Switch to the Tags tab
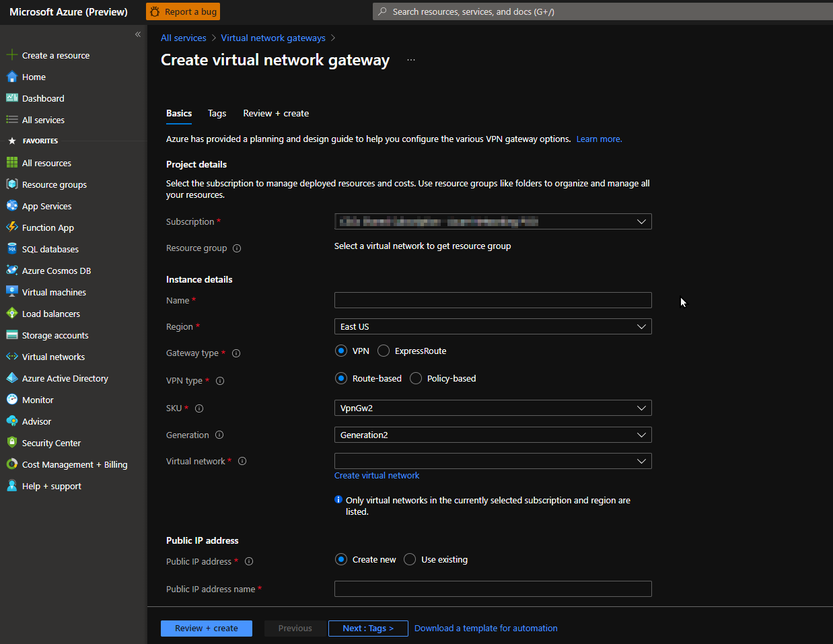 point(217,113)
